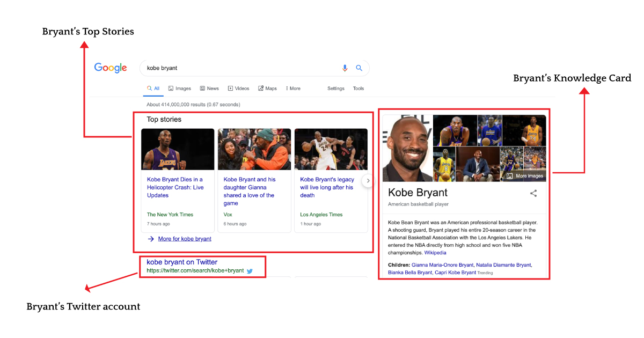Open search Tools
The height and width of the screenshot is (338, 644).
(x=358, y=89)
